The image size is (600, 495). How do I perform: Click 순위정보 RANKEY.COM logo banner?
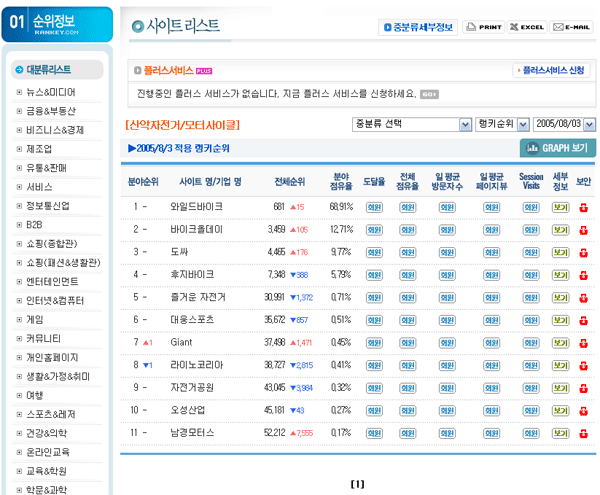tap(57, 24)
